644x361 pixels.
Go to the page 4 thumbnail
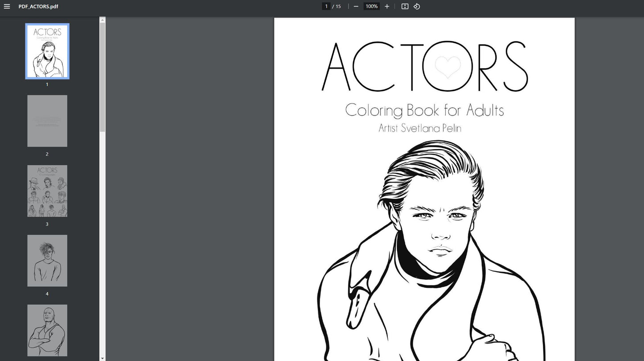[x=47, y=261]
